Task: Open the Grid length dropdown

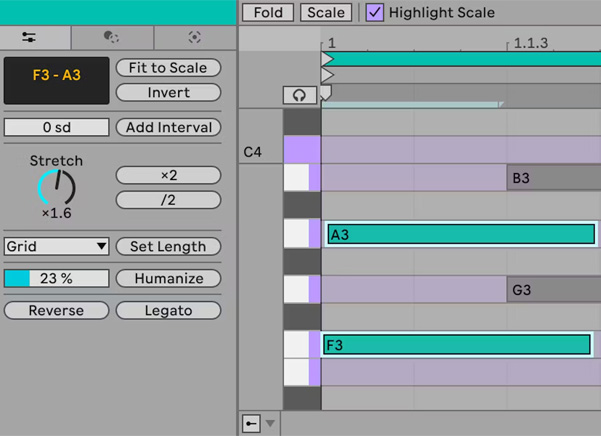Action: [x=56, y=246]
